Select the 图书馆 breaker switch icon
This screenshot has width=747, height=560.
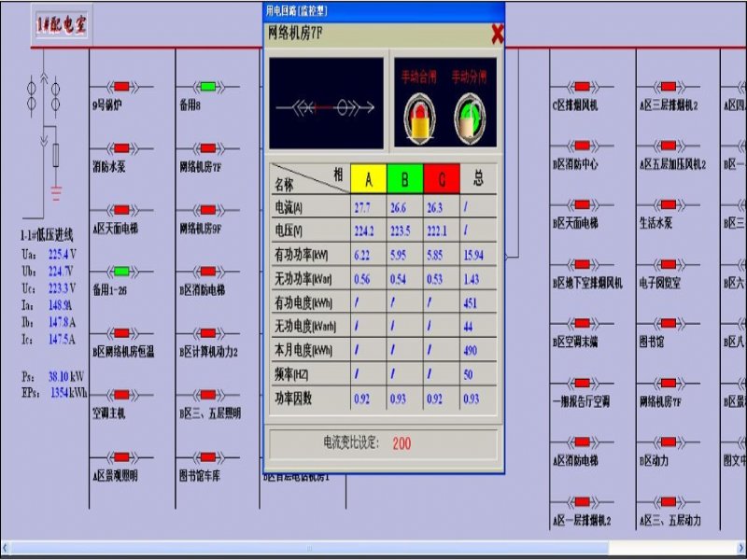(x=668, y=323)
